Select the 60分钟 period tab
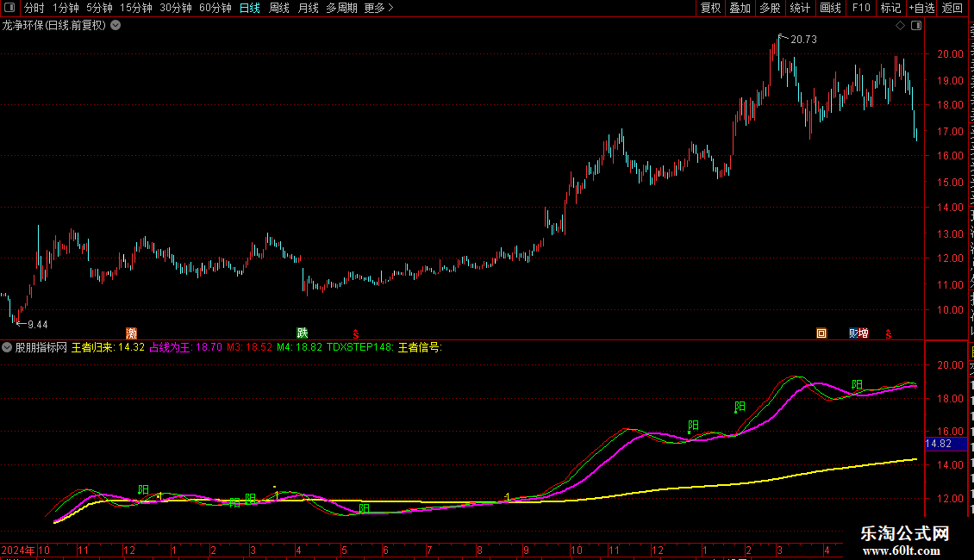974x560 pixels. (x=215, y=8)
